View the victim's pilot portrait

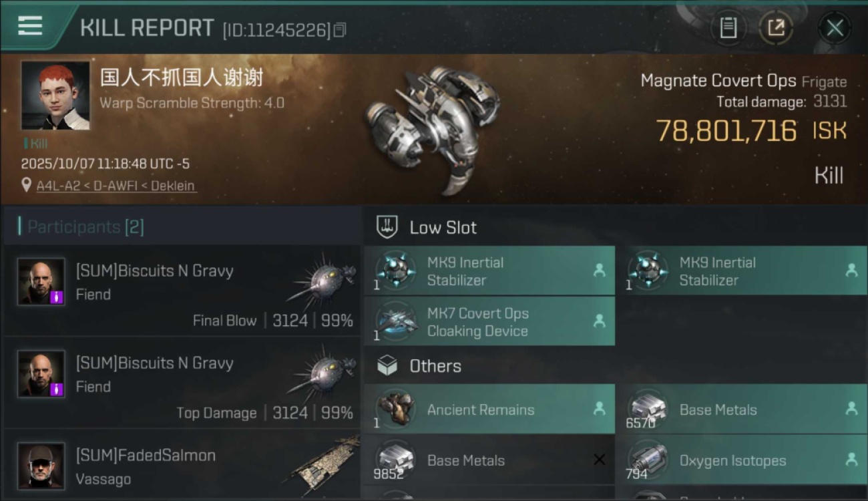[x=55, y=96]
